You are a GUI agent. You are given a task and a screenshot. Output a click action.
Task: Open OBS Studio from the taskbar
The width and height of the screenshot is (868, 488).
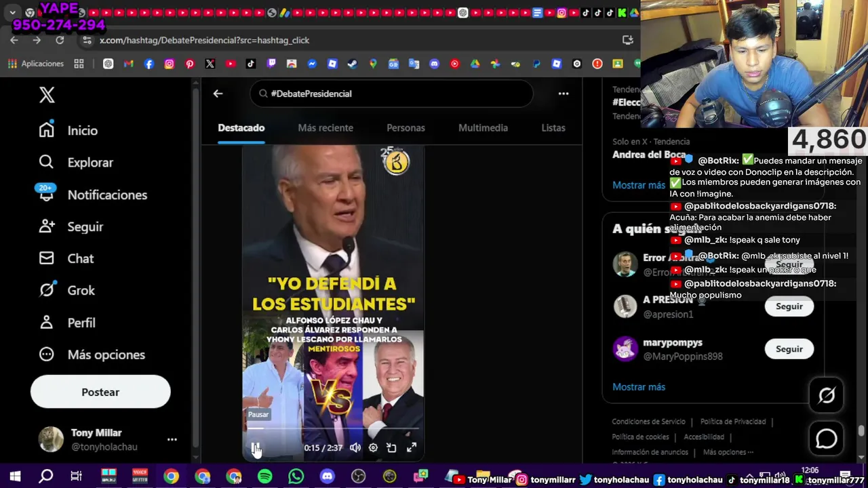(359, 476)
